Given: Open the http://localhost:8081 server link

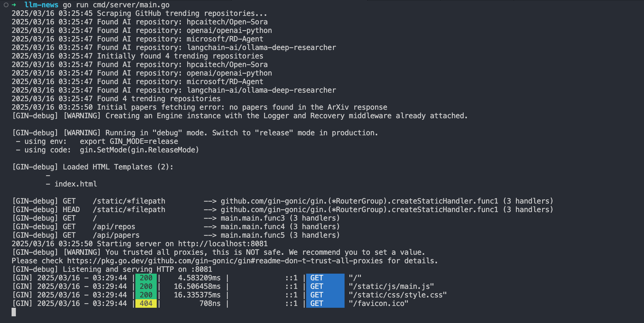Looking at the screenshot, I should [223, 244].
